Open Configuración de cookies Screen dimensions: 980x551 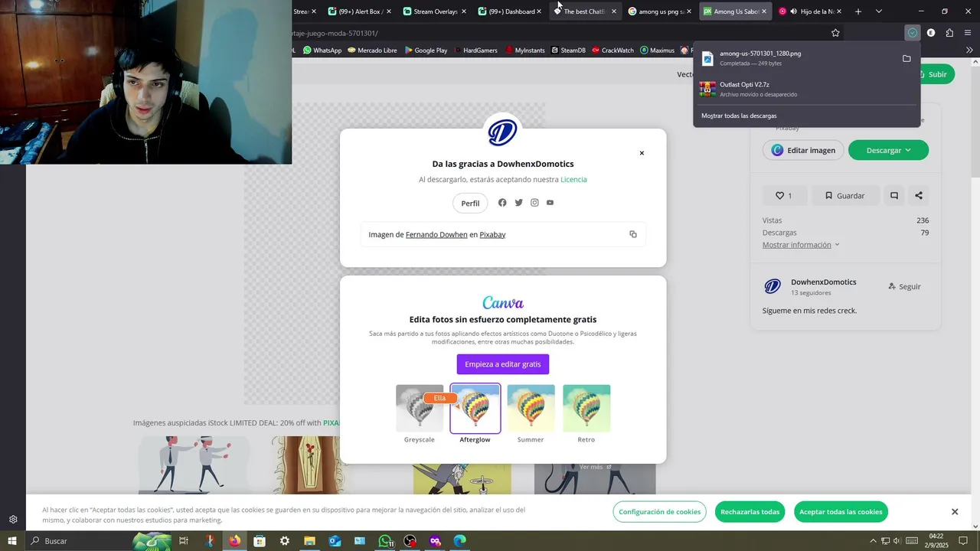click(x=659, y=512)
